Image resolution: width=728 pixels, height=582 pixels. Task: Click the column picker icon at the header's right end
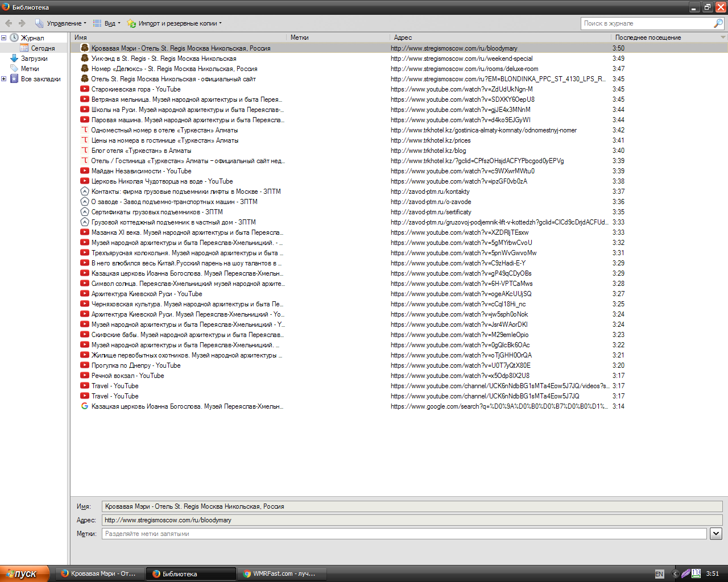(723, 37)
